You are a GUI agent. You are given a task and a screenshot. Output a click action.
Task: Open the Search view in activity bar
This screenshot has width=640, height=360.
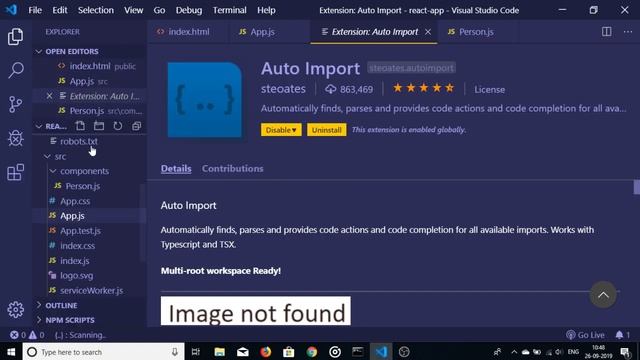(x=16, y=70)
